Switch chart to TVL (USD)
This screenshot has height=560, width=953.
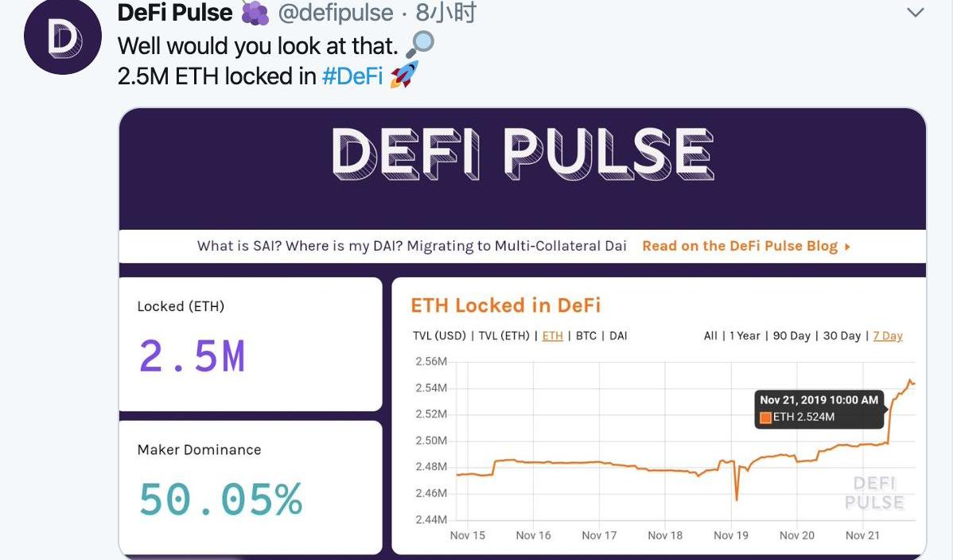[x=440, y=336]
